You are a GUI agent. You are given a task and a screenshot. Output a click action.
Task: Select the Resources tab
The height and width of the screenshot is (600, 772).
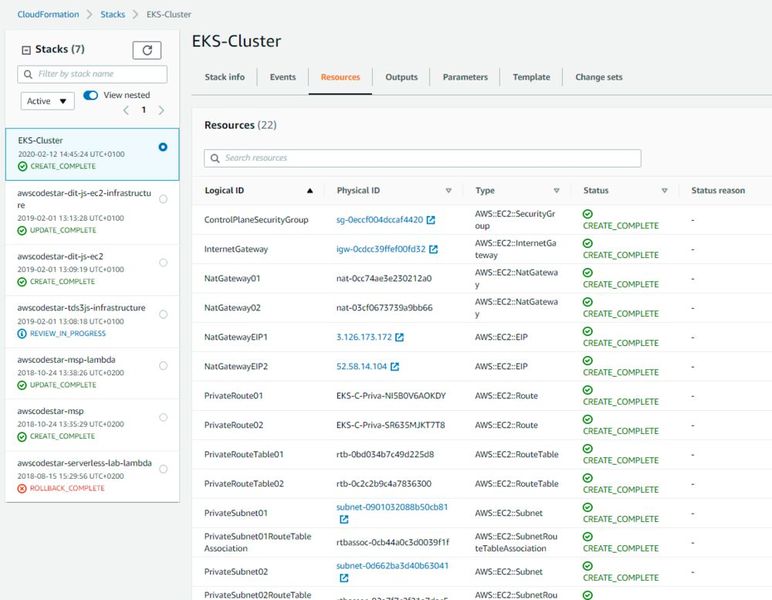340,77
